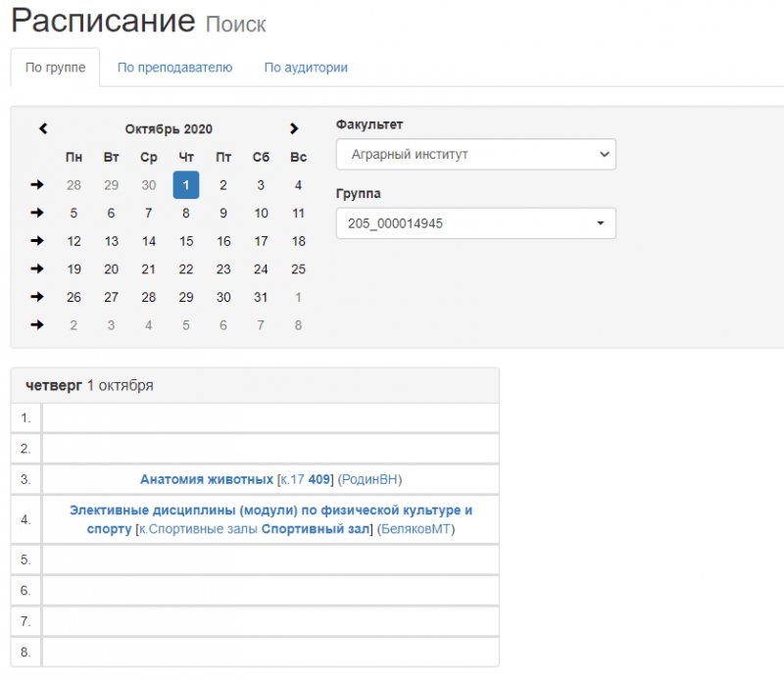This screenshot has height=680, width=784.
Task: Select week arrow for the row starting 12
Action: coord(37,241)
